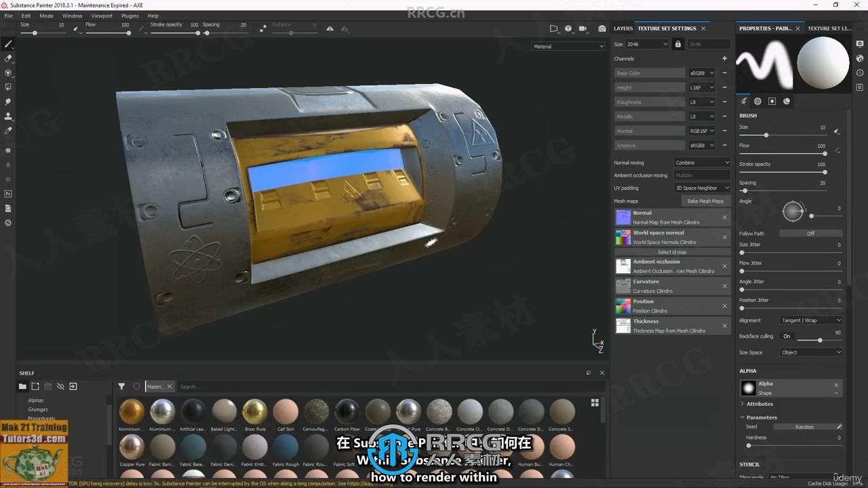Image resolution: width=868 pixels, height=488 pixels.
Task: Click the stencil properties tab icon
Action: pos(772,101)
